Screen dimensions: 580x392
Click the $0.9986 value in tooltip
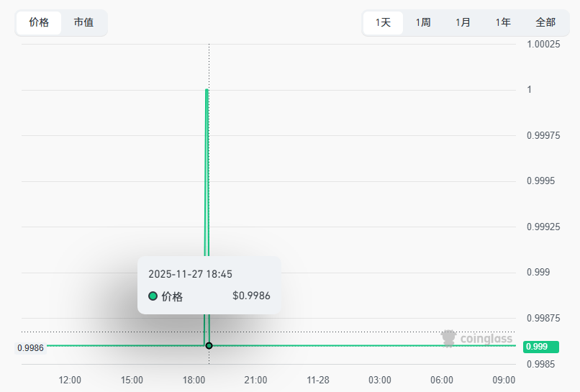[x=251, y=296]
